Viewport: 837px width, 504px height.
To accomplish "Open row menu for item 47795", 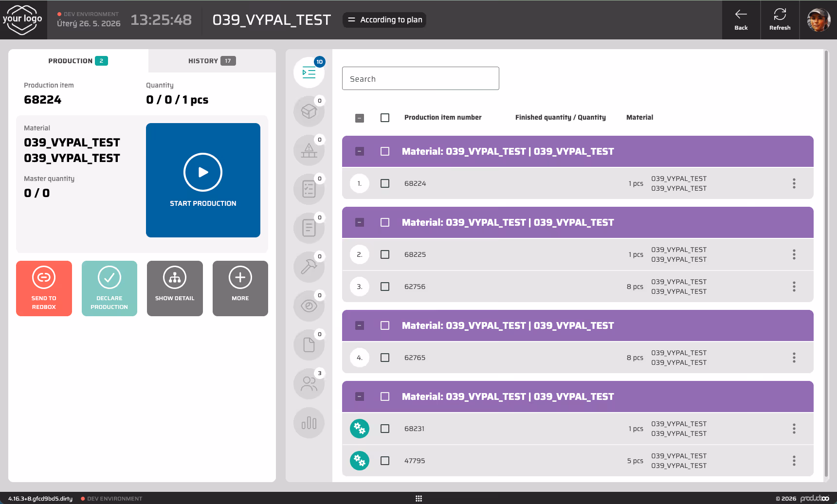I will (x=794, y=461).
